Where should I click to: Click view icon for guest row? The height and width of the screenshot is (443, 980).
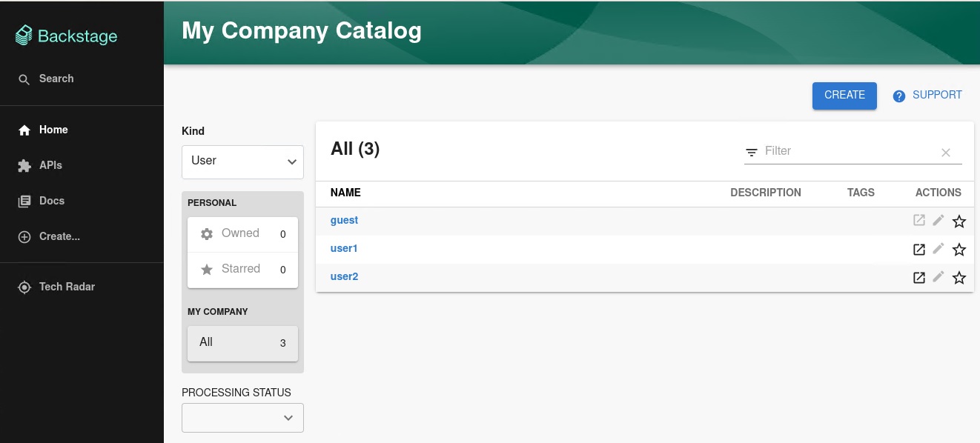[919, 220]
